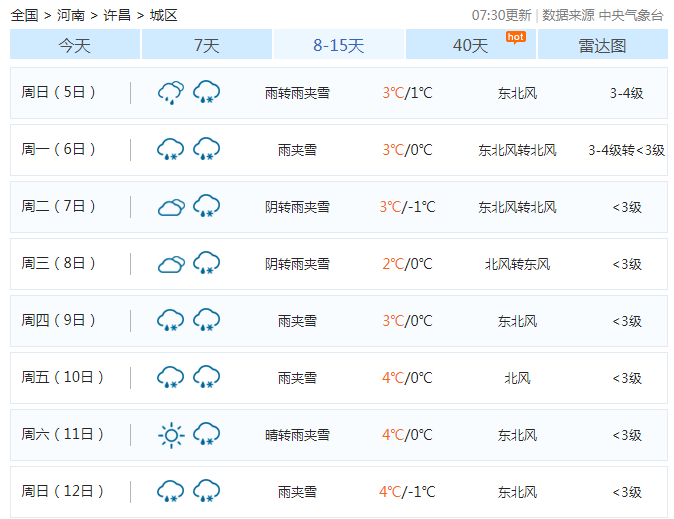Click the first sleet icon for Thursday 9日
This screenshot has width=674, height=519.
pyautogui.click(x=171, y=321)
